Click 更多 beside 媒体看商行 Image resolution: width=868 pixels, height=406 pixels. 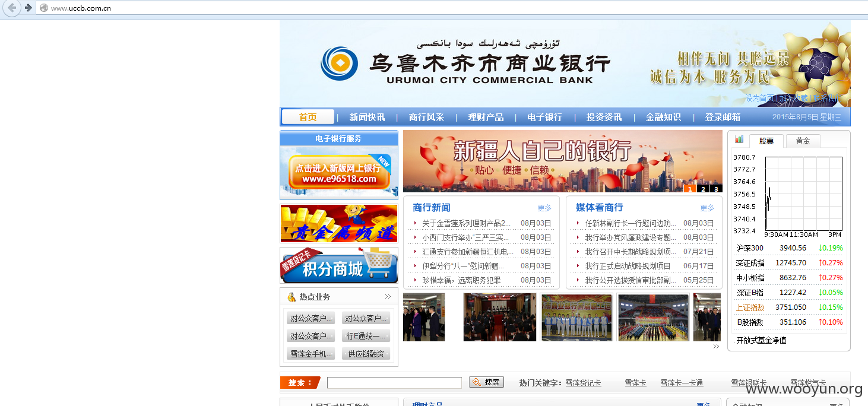point(707,208)
